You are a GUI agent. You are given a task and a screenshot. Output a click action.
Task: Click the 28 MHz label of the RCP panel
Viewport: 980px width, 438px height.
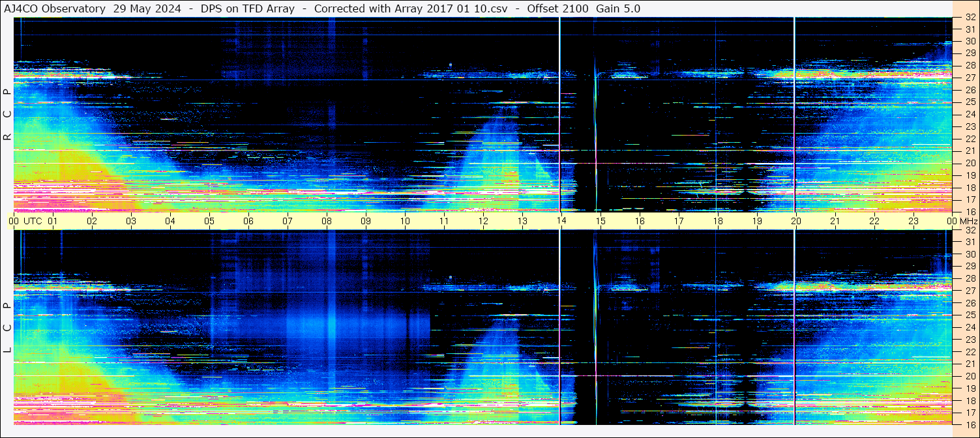tap(970, 65)
